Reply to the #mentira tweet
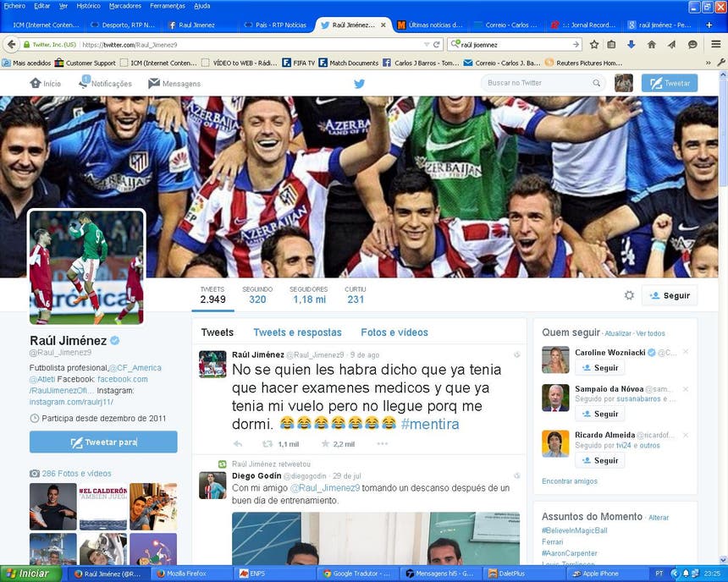 coord(238,443)
